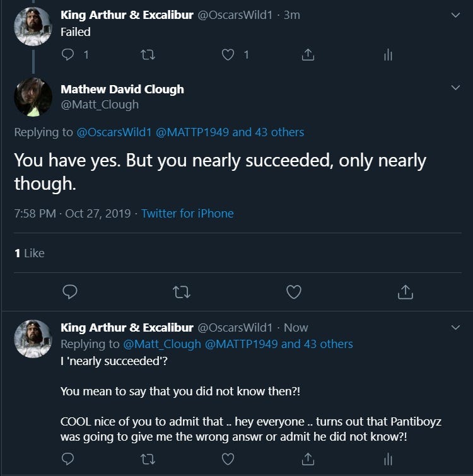Like the 'nearly succeeded' reply tweet
The image size is (473, 476).
pos(228,458)
